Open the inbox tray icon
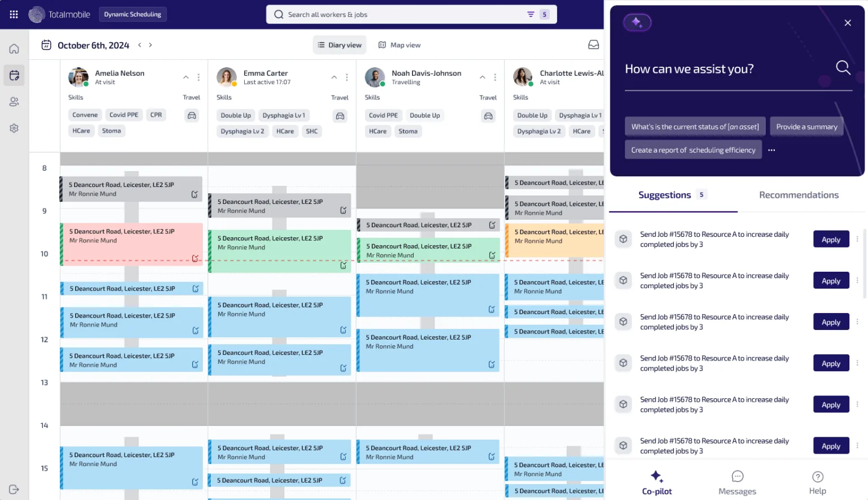 (593, 45)
